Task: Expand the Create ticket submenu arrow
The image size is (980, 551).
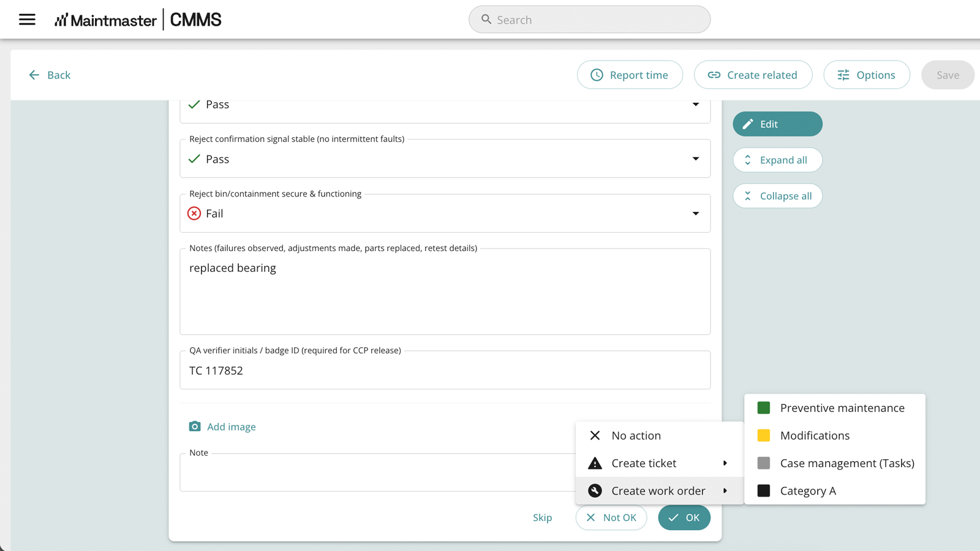Action: click(725, 463)
